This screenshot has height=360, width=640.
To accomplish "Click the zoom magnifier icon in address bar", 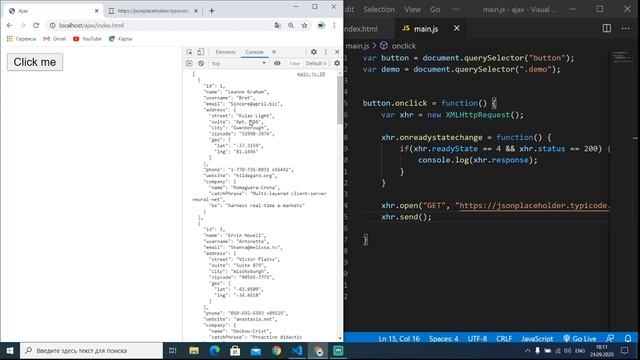I will click(x=291, y=25).
